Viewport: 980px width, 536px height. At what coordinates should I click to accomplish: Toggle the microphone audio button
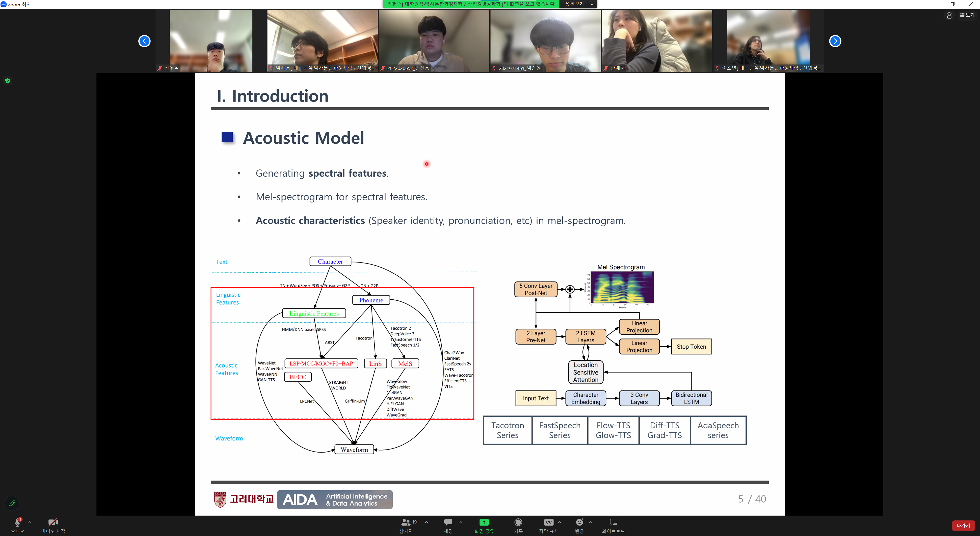pyautogui.click(x=17, y=523)
